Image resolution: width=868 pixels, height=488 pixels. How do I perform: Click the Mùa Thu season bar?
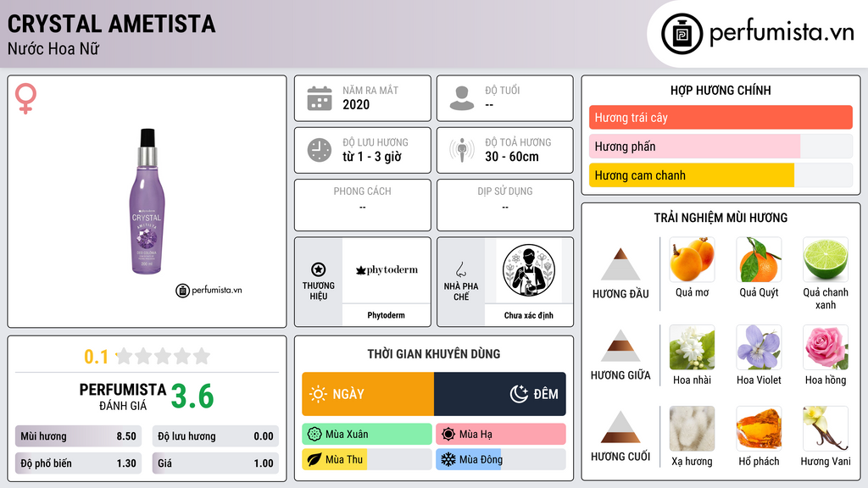pos(367,459)
